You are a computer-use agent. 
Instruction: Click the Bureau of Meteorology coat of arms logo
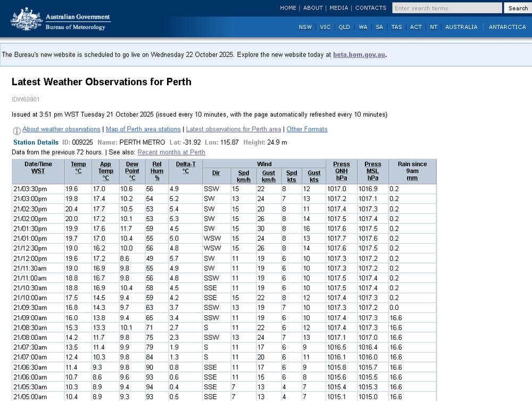point(27,19)
